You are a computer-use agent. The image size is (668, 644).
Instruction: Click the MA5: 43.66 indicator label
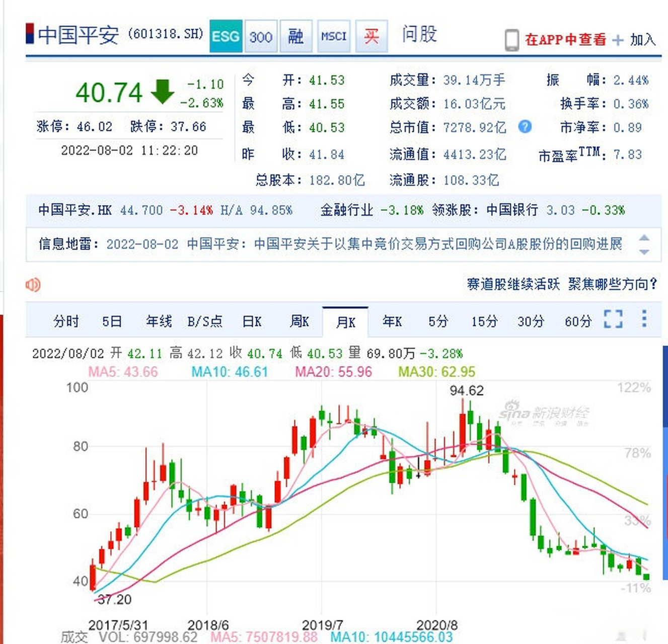pos(123,372)
